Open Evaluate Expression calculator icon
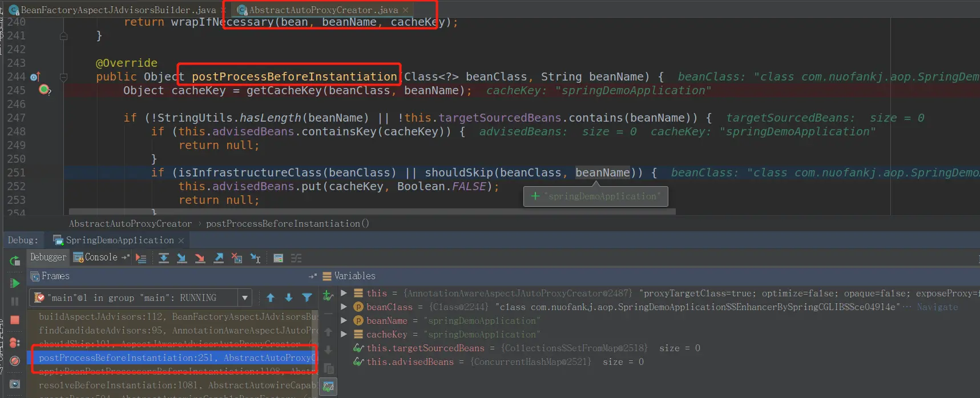 click(x=278, y=258)
